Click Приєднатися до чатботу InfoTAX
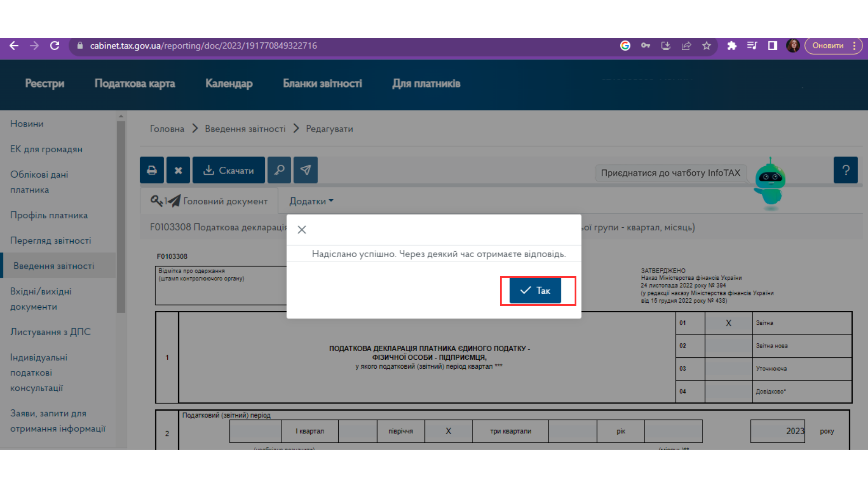This screenshot has height=488, width=868. [670, 173]
